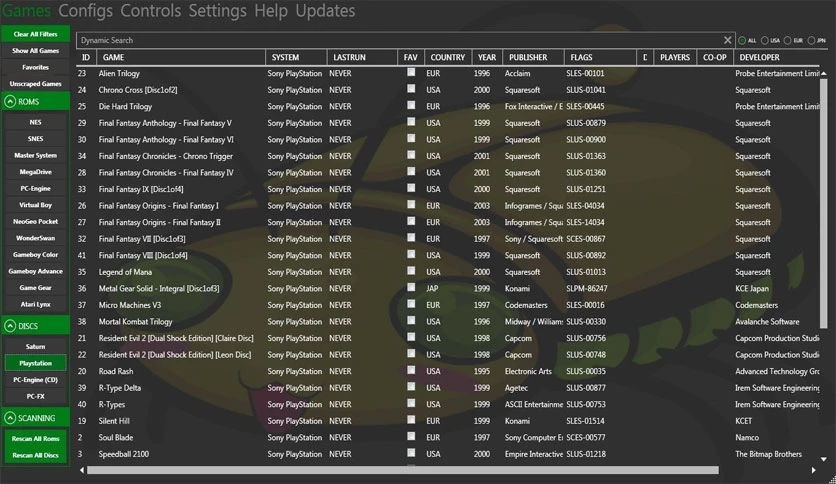Filter to Gameboy Advance roms

coord(35,271)
